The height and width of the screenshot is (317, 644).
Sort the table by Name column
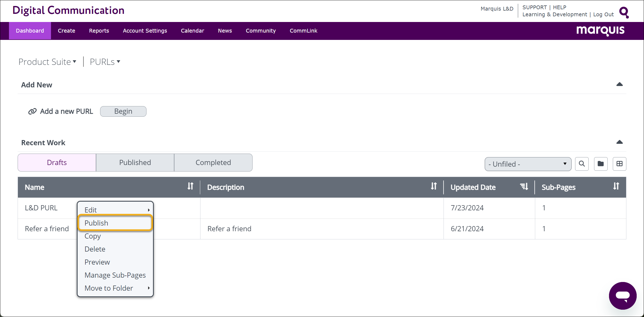[190, 186]
